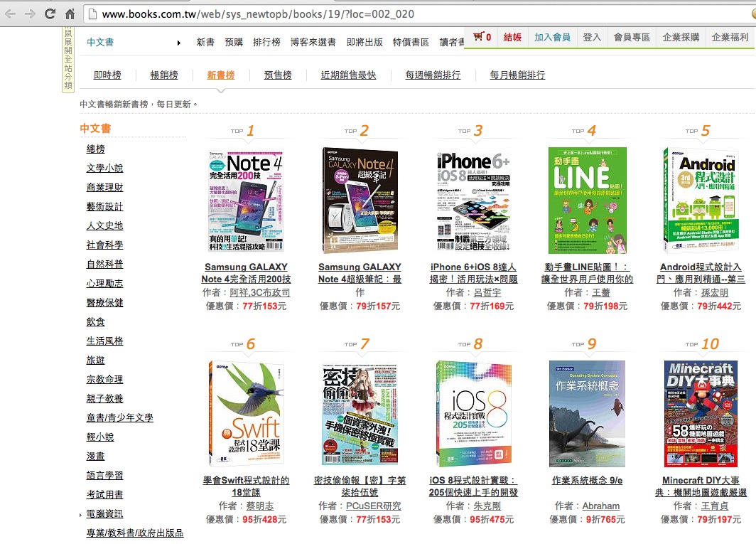Open title link 作業系統概念 9/e
The width and height of the screenshot is (756, 544).
[x=587, y=480]
